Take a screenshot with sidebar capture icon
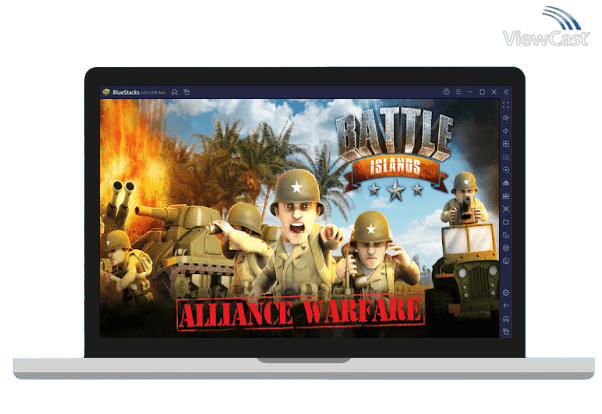Viewport: 602px width, 414px height. tap(506, 209)
